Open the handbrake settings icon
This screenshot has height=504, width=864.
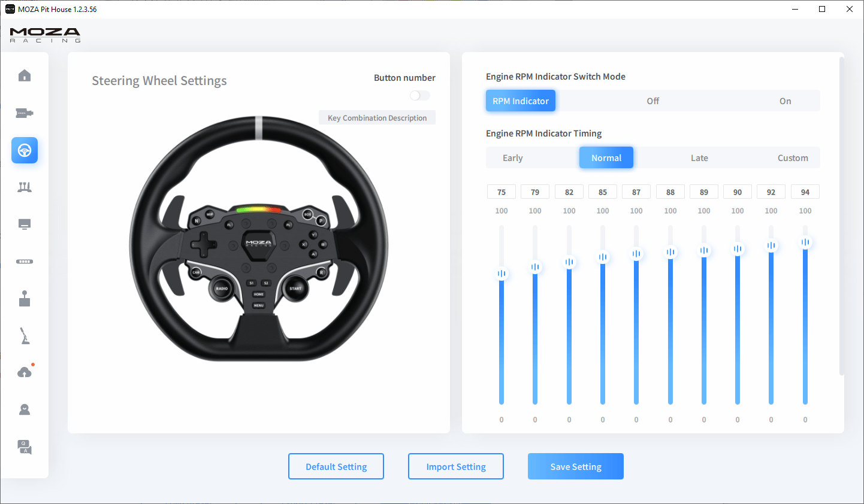(25, 336)
